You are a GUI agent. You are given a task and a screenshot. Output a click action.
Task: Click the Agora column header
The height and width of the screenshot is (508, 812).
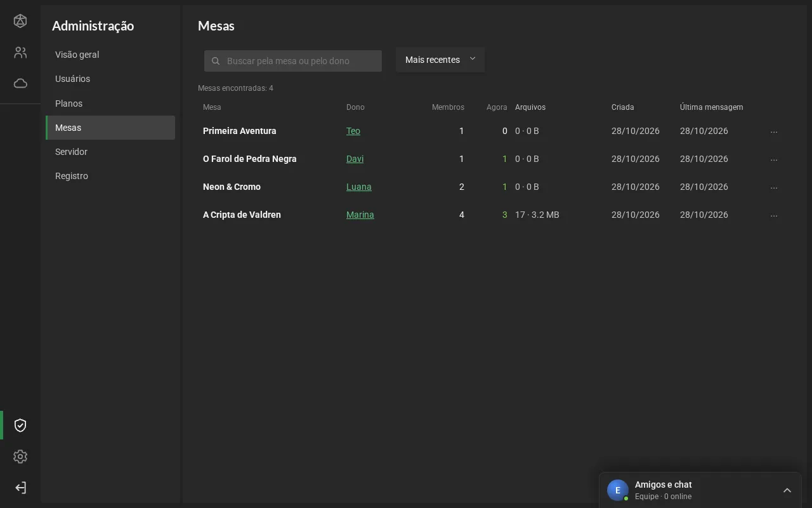(x=497, y=107)
